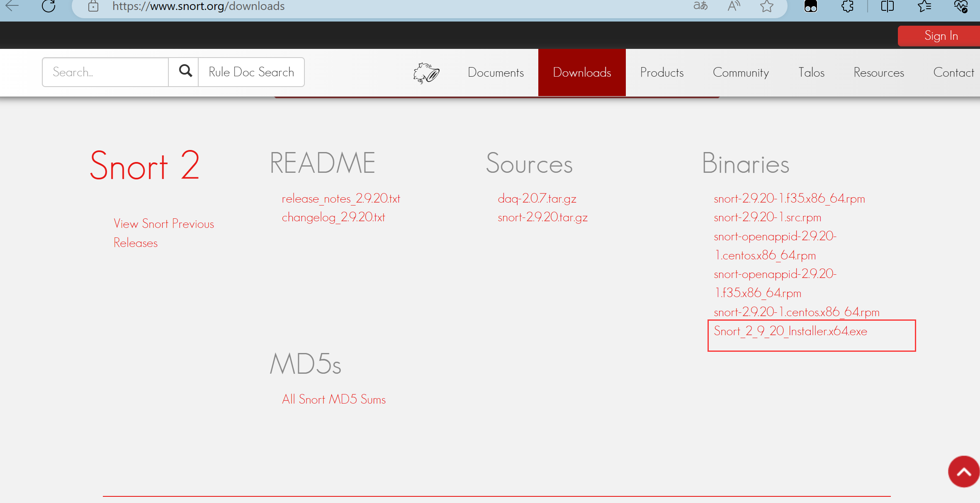Screen dimensions: 980x503
Task: View site info via lock icon
Action: (x=93, y=6)
